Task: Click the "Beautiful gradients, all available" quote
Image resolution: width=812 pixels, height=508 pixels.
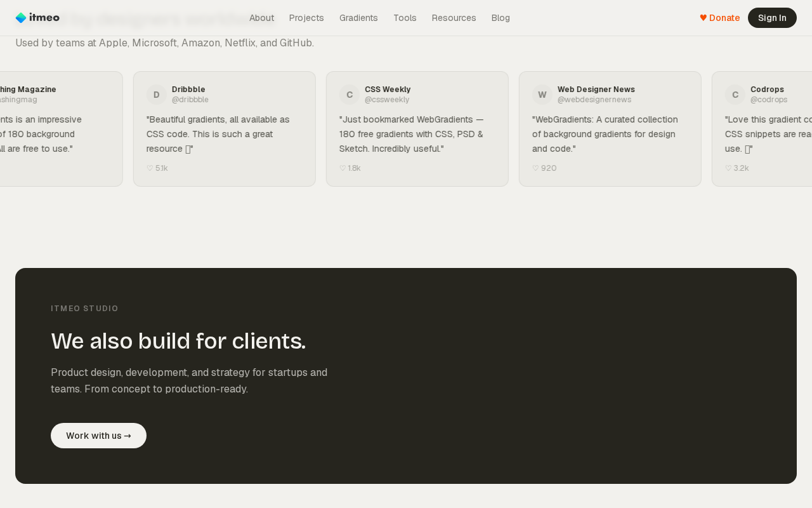Action: (x=218, y=134)
